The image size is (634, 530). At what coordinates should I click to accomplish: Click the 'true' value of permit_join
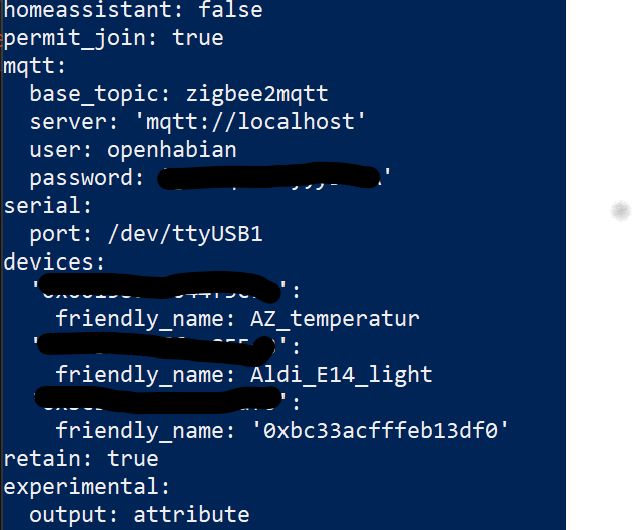pyautogui.click(x=198, y=38)
